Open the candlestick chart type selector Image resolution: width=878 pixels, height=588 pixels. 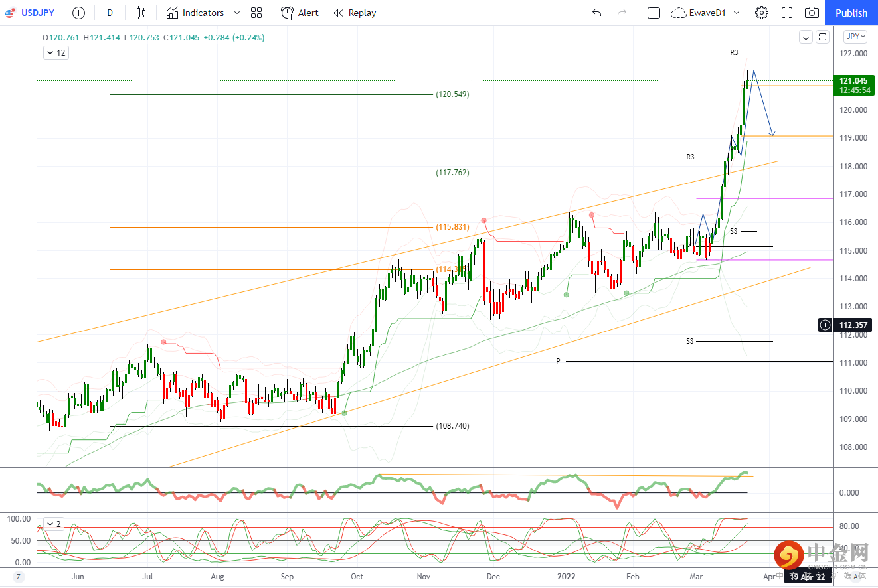[140, 13]
